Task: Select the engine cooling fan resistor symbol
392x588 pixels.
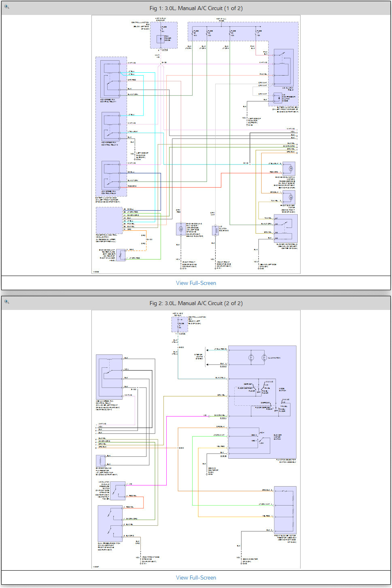Action: pos(100,461)
